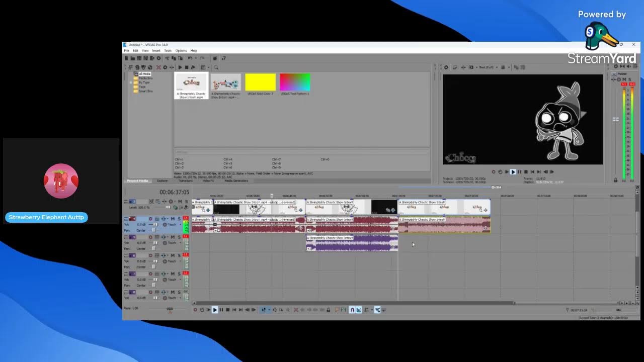Start media preview in Project Media toolbar

[180, 67]
